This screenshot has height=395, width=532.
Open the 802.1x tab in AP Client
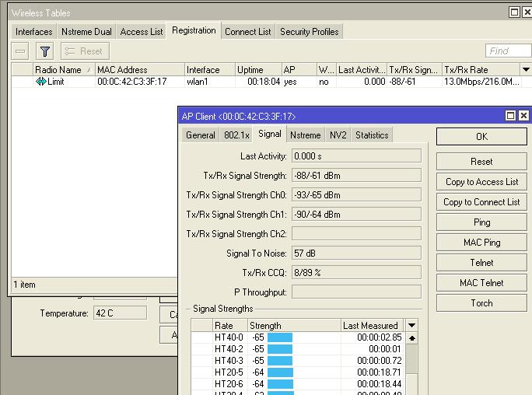[x=236, y=135]
